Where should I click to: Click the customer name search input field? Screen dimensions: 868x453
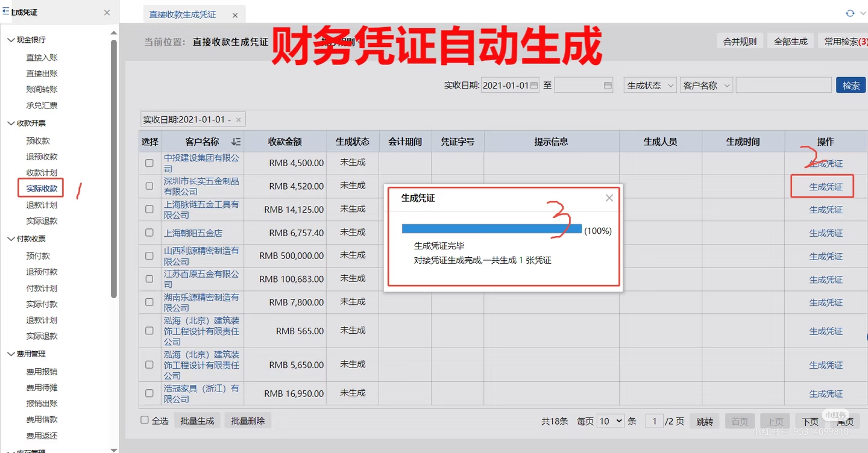(784, 86)
